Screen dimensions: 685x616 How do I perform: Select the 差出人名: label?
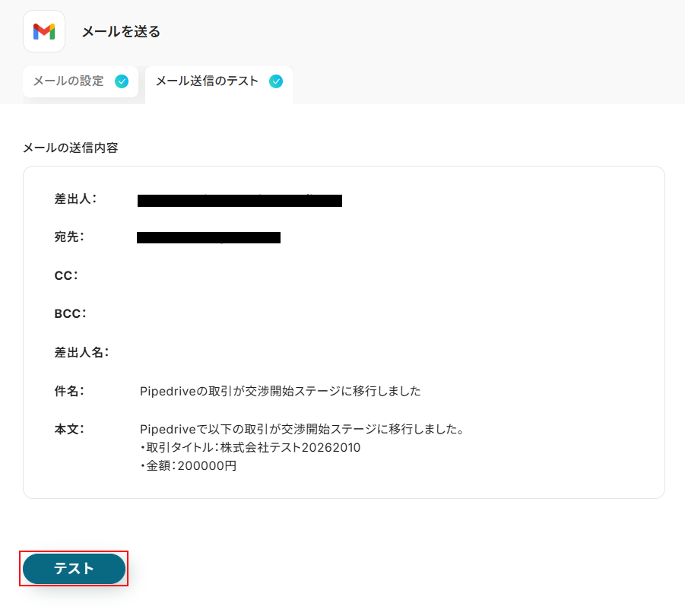click(81, 352)
